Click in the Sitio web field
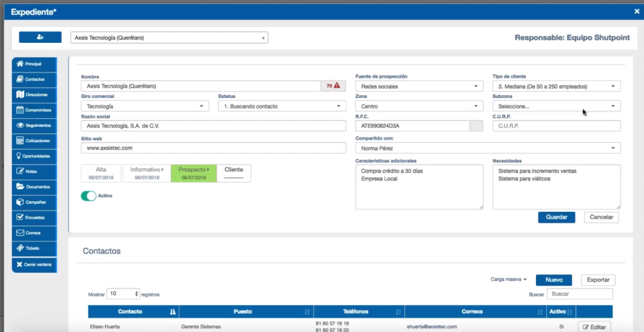This screenshot has height=332, width=644. [x=213, y=148]
